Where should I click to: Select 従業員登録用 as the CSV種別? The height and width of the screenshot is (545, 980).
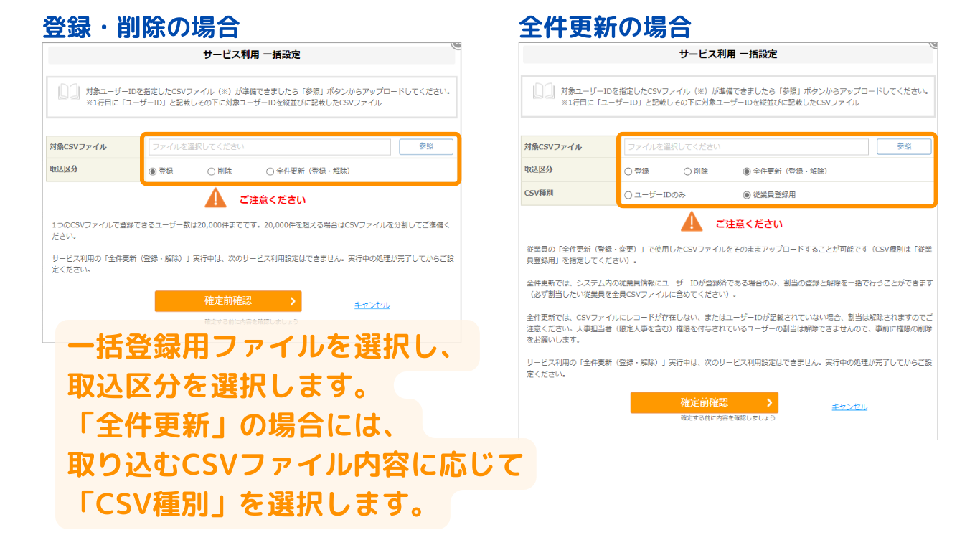tap(747, 194)
